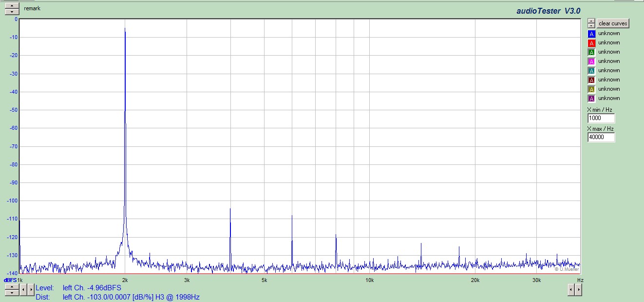Viewport: 644px width, 302px height.
Task: Click the 20k frequency axis label
Action: click(x=475, y=280)
